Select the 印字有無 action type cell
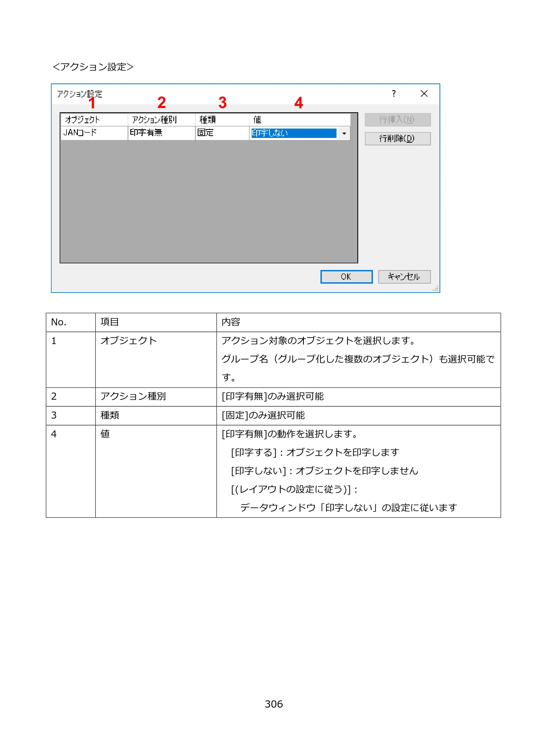 (x=162, y=133)
